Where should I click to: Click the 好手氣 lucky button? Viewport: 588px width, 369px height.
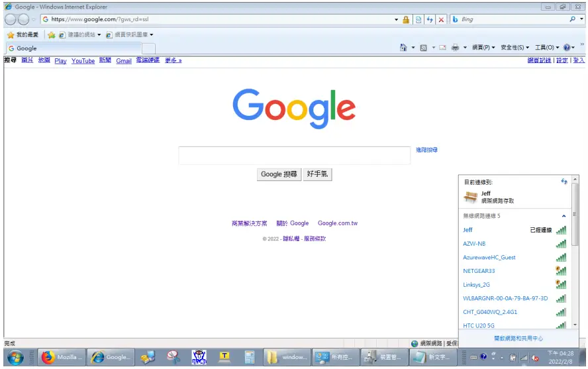pyautogui.click(x=317, y=174)
